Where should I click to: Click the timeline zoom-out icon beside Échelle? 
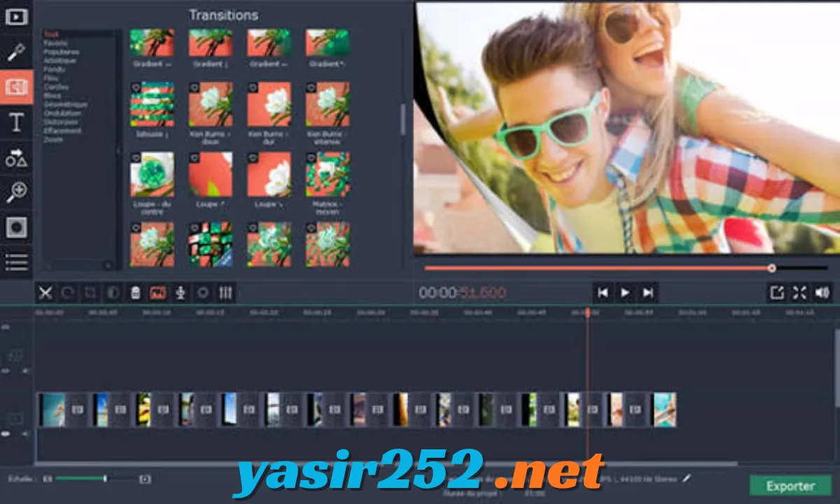point(48,479)
